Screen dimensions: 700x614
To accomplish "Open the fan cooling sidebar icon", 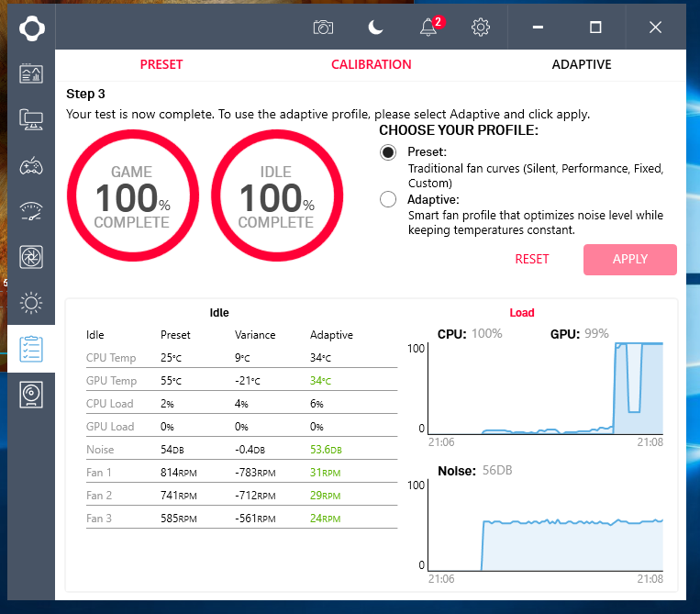I will (31, 257).
